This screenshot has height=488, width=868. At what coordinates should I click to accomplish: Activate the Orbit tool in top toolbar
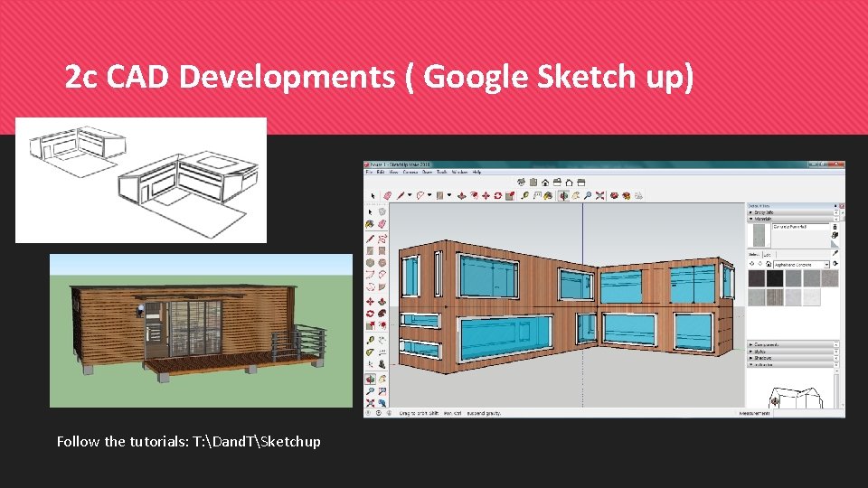tap(563, 196)
